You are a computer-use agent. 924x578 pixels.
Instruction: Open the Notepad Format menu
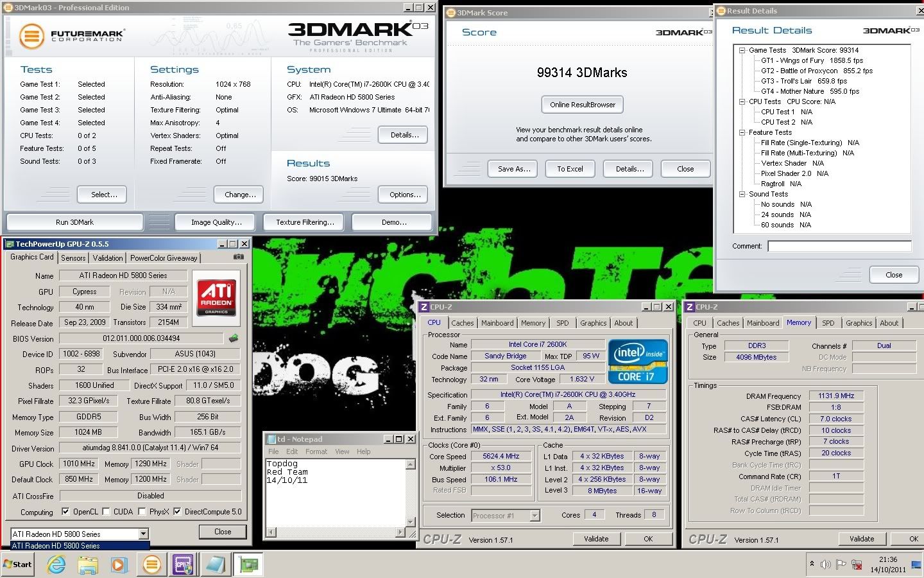point(316,451)
